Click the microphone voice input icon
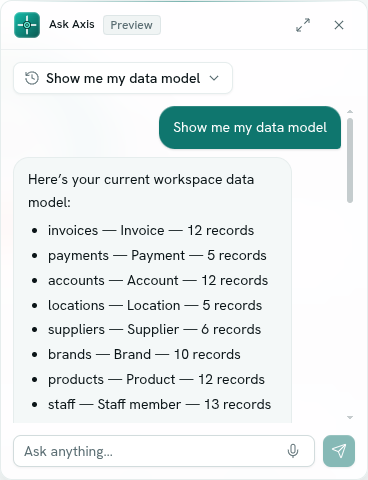 pyautogui.click(x=293, y=451)
